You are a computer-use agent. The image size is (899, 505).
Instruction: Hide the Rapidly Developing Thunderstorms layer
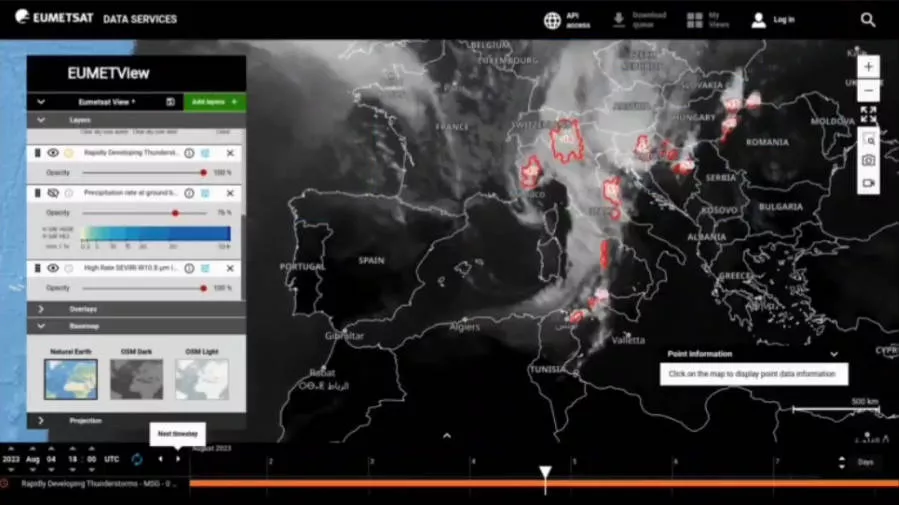point(53,153)
